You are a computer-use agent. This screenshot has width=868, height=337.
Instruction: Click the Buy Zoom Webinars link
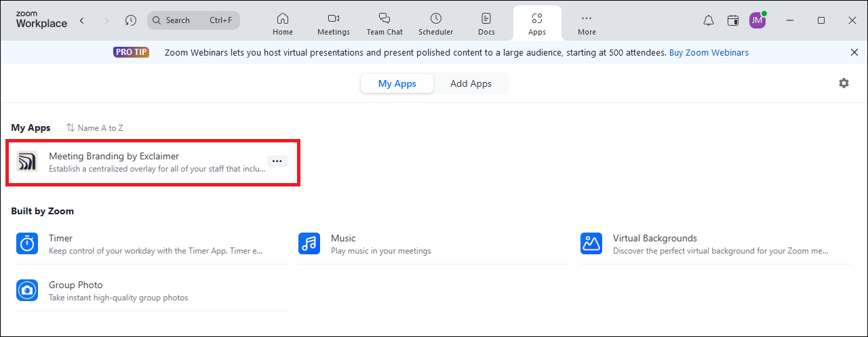point(709,53)
